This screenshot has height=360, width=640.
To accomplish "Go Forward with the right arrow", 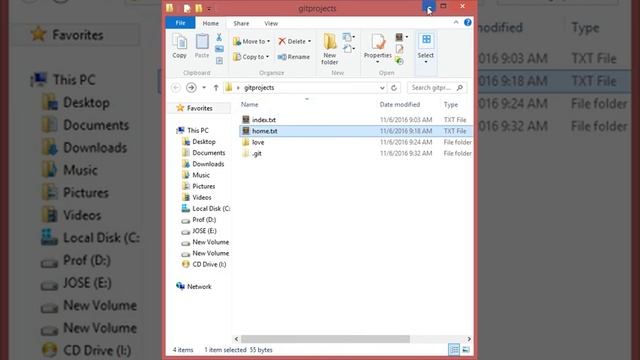I will (x=191, y=88).
